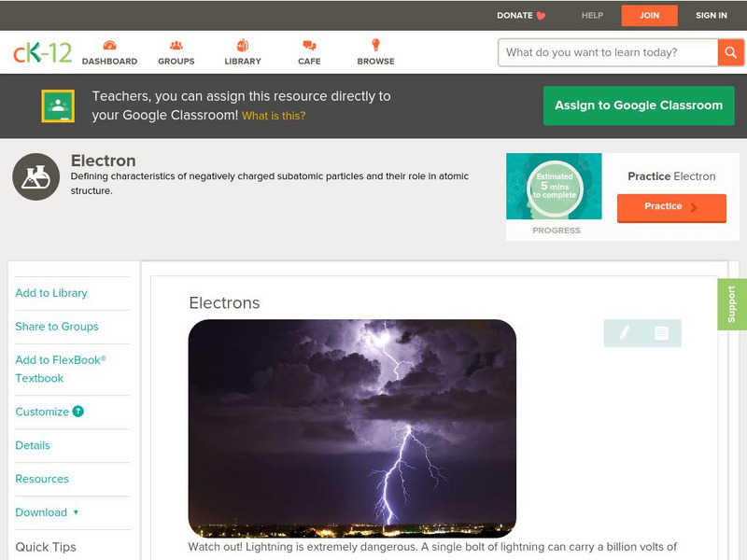Click the Estimated 5 mins progress circle
This screenshot has height=560, width=747.
555,187
